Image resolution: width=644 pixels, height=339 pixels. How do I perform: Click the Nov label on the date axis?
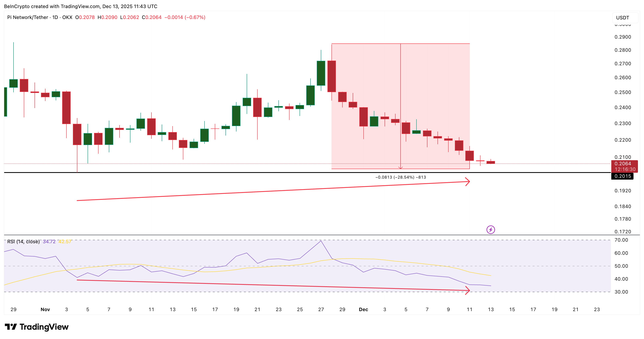pos(45,310)
